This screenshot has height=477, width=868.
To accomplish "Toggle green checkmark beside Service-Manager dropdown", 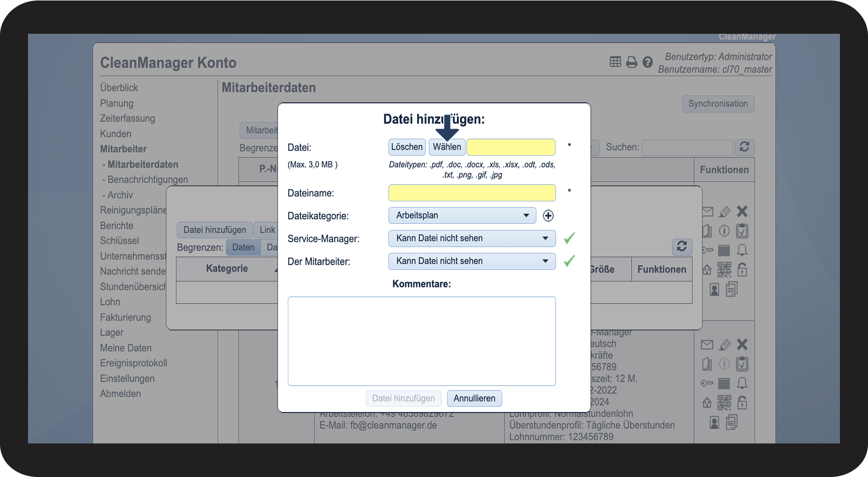I will click(x=569, y=238).
